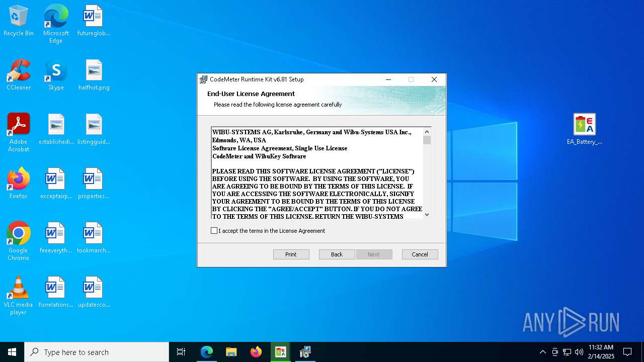644x362 pixels.
Task: Open Adobe Acrobat desktop shortcut
Action: (x=19, y=133)
